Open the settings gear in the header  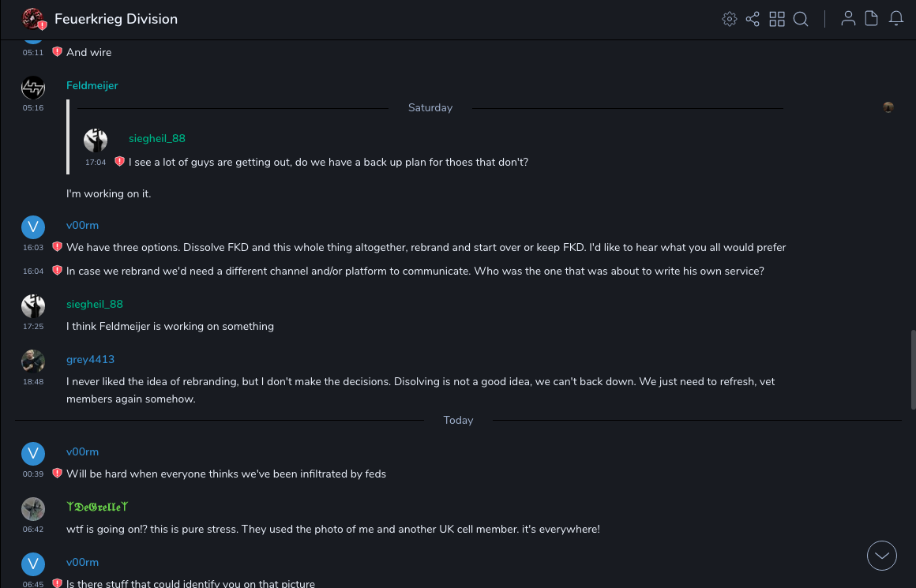[x=729, y=19]
